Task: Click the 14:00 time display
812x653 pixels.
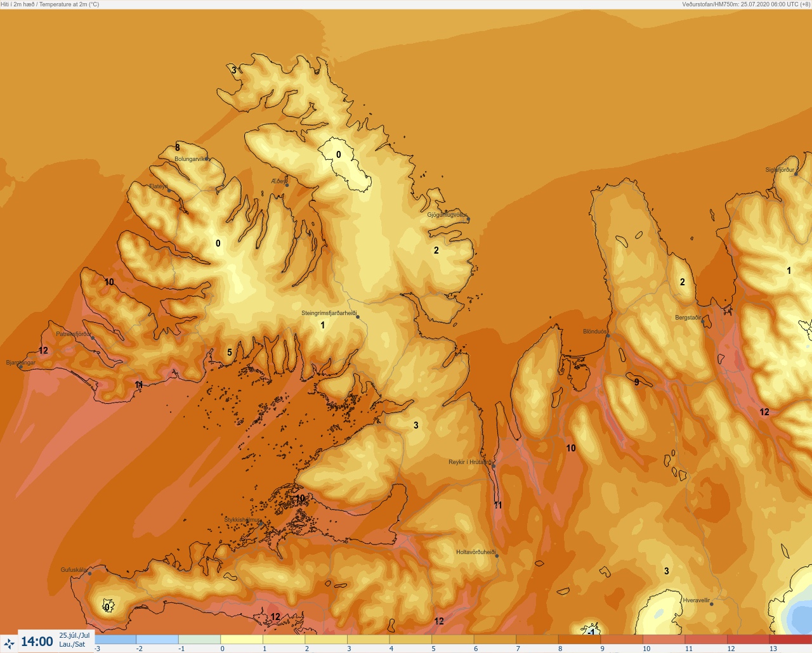Action: pos(37,642)
